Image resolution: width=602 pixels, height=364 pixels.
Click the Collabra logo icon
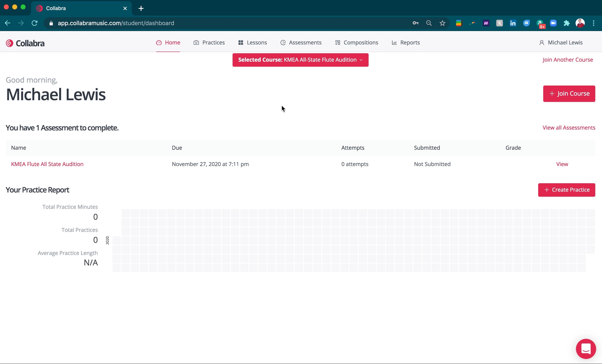click(x=10, y=43)
